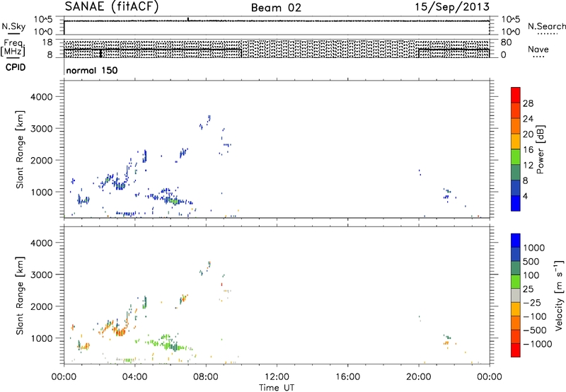Click the 4000 km tick in velocity panel

(x=42, y=243)
